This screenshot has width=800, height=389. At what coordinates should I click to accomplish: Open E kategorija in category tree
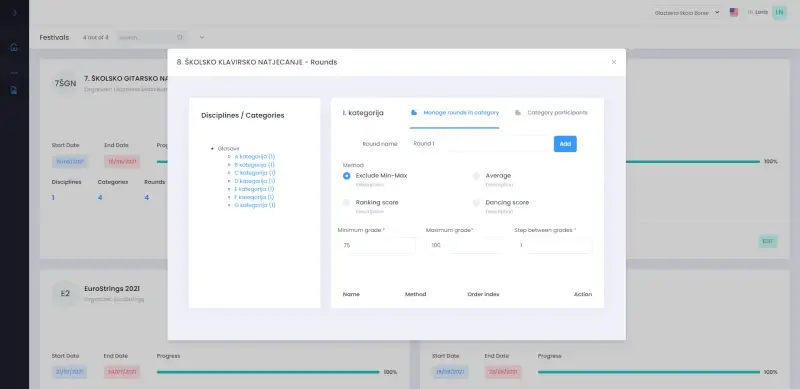[255, 189]
